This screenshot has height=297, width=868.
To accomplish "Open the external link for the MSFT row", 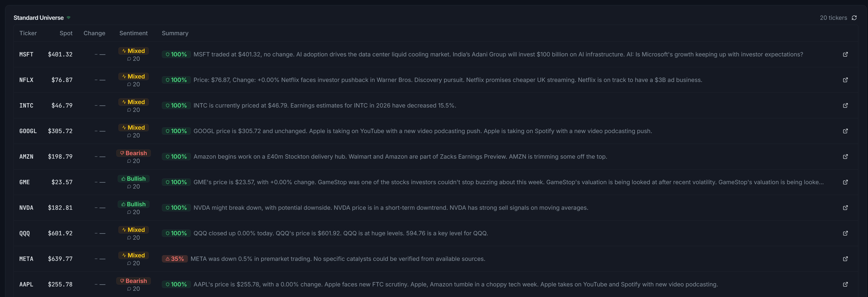I will (846, 54).
